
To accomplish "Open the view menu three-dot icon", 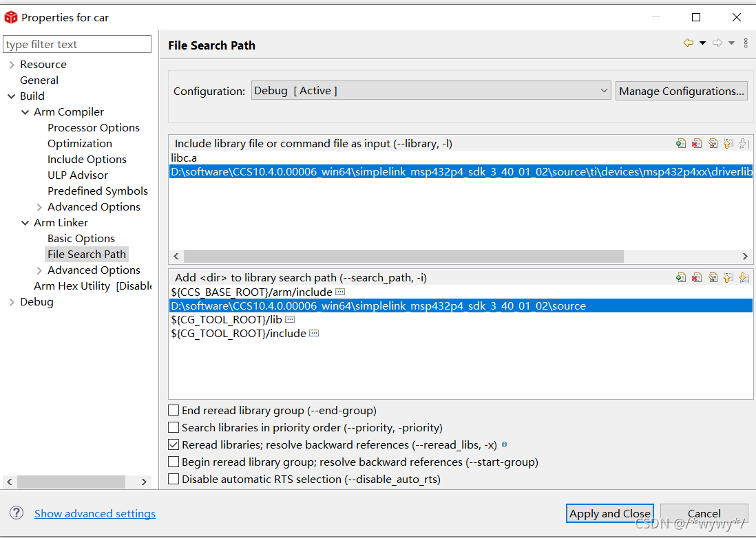I will pyautogui.click(x=746, y=43).
